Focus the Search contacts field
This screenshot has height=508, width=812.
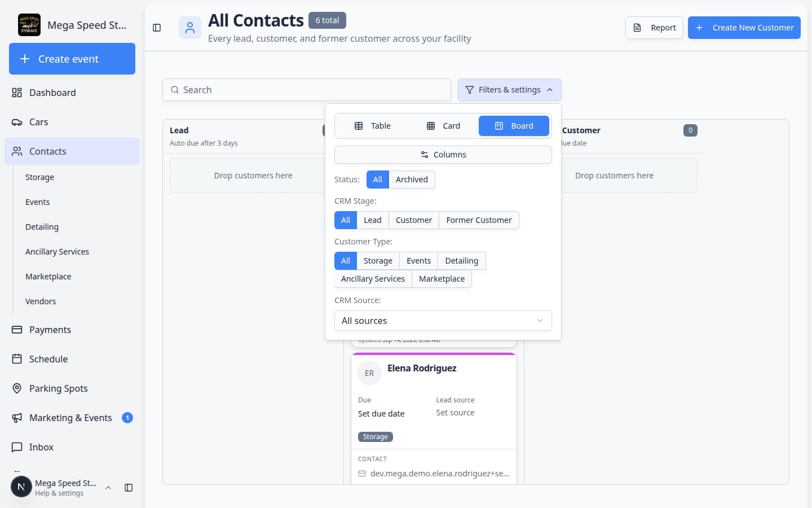pyautogui.click(x=307, y=90)
